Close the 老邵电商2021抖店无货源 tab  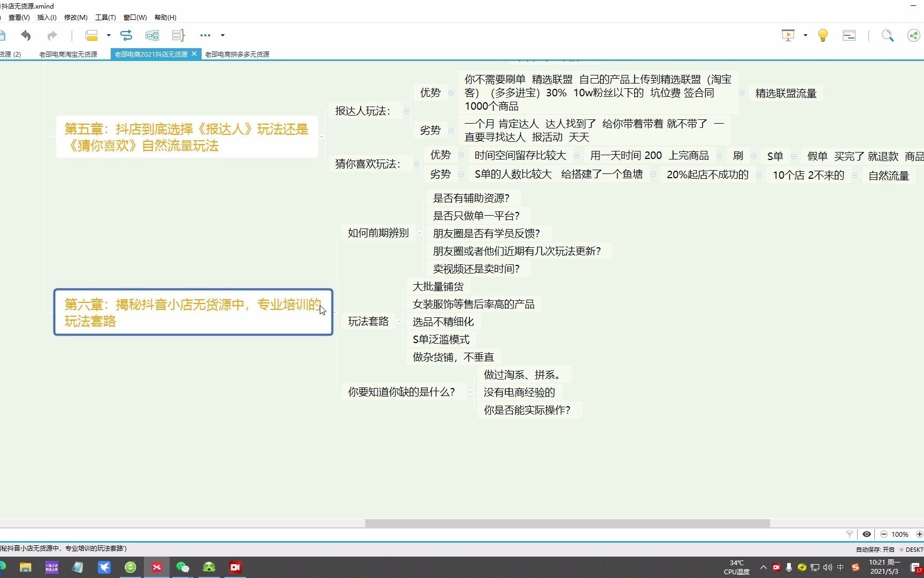pyautogui.click(x=194, y=54)
